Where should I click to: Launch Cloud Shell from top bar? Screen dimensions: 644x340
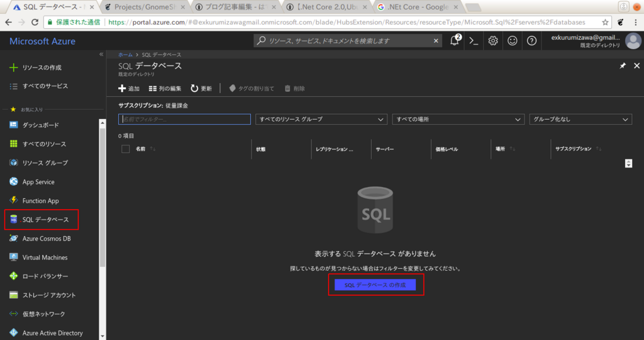(474, 41)
